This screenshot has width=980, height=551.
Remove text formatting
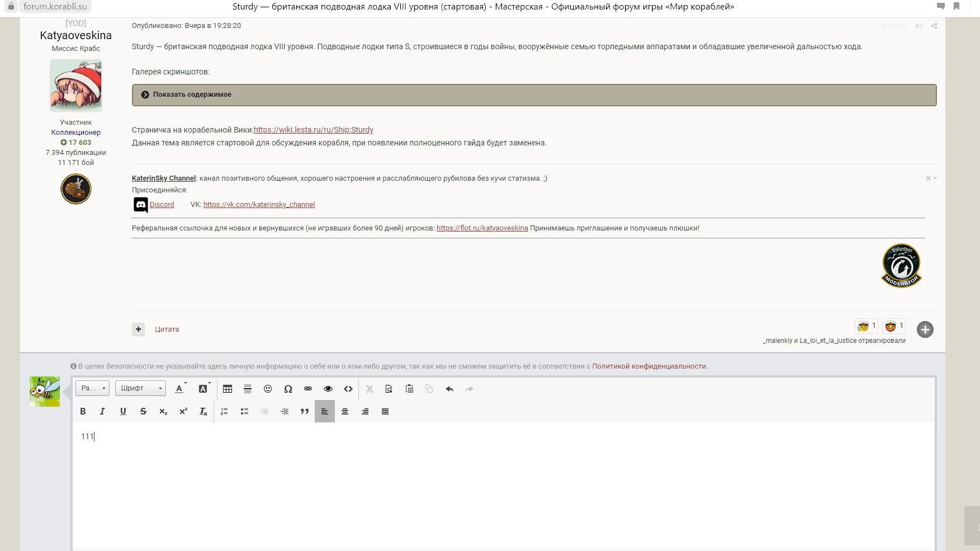[x=203, y=411]
